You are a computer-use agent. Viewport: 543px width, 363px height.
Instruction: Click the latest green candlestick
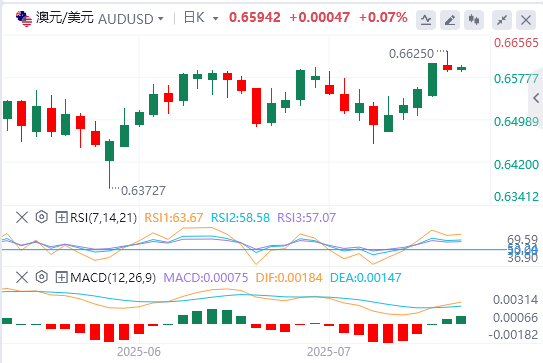[461, 68]
